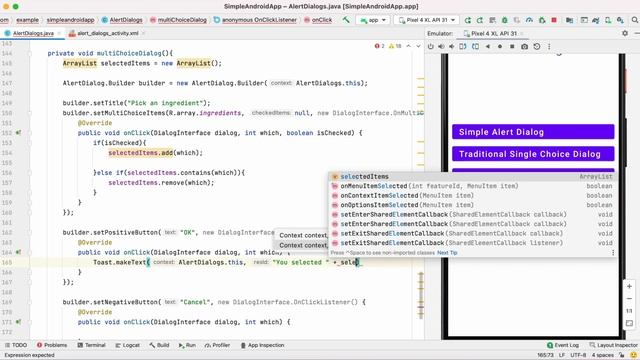Open App Inspection tool window

coord(262,345)
